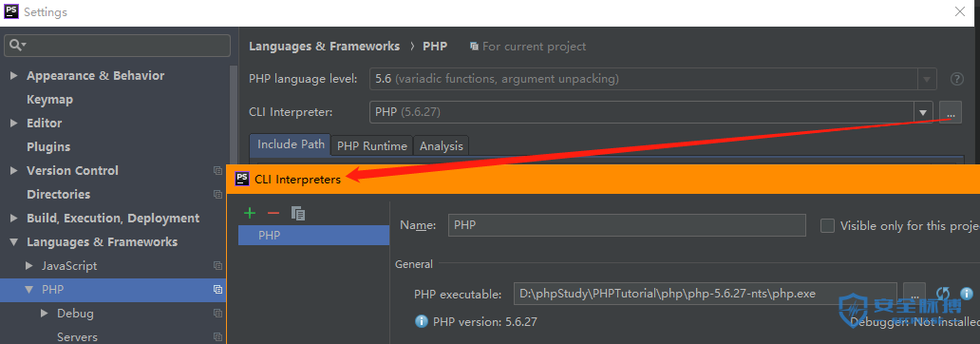The image size is (980, 344).
Task: Expand the Editor settings section
Action: [x=13, y=124]
